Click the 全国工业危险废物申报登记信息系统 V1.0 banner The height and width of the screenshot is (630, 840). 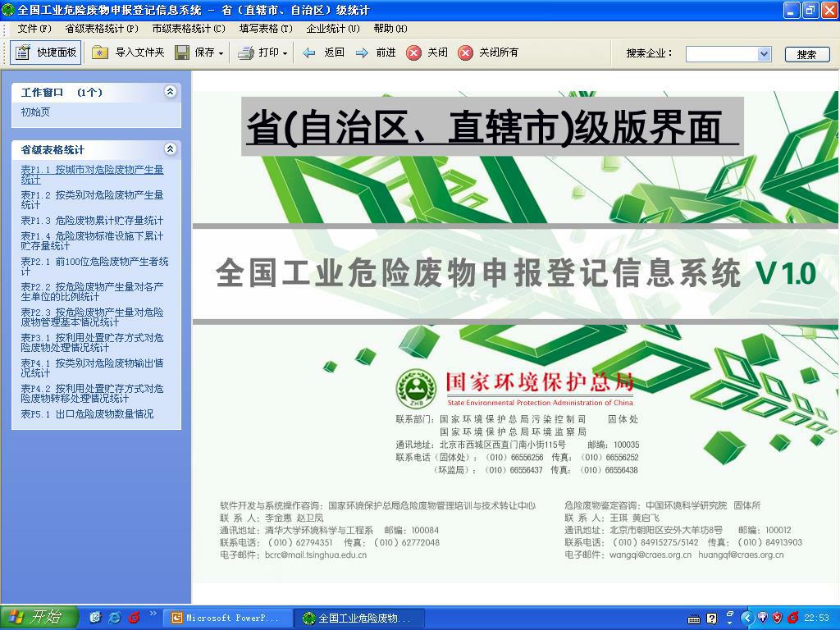click(515, 273)
